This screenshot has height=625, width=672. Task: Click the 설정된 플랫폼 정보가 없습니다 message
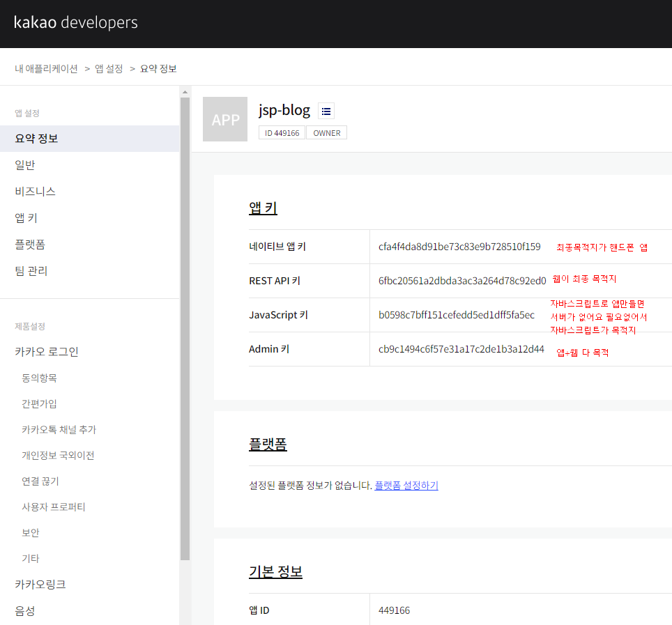click(311, 486)
